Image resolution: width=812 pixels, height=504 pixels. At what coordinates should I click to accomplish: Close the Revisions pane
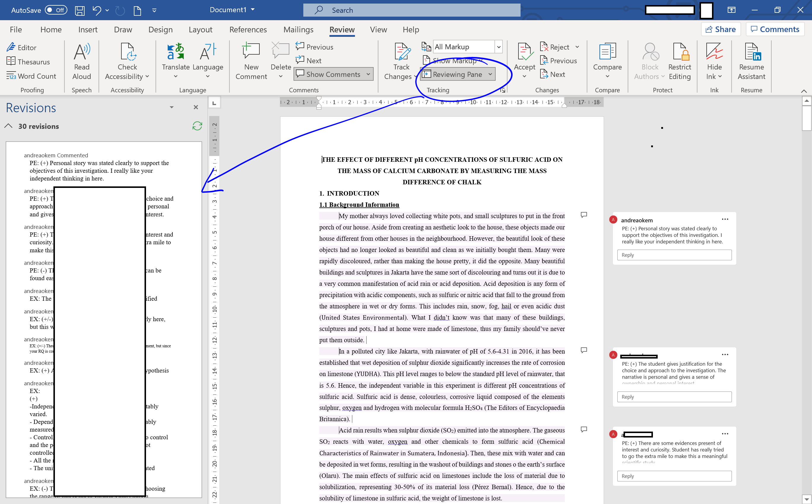[196, 107]
